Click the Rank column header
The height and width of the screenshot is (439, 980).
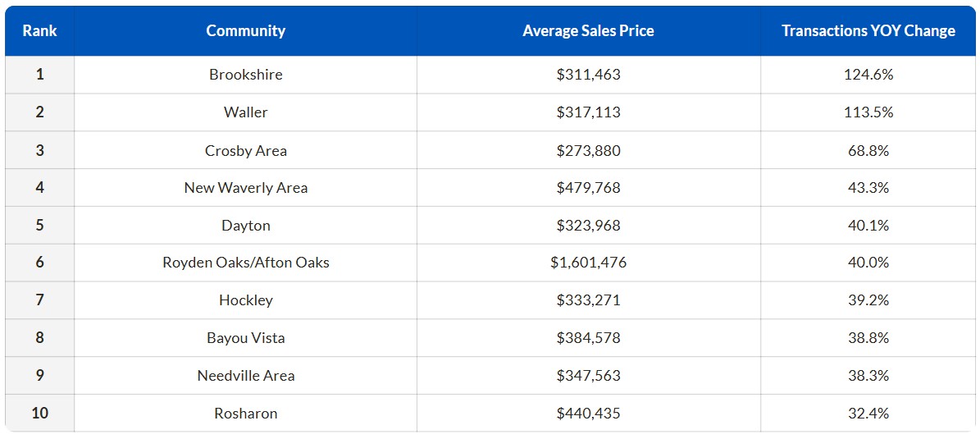point(39,31)
